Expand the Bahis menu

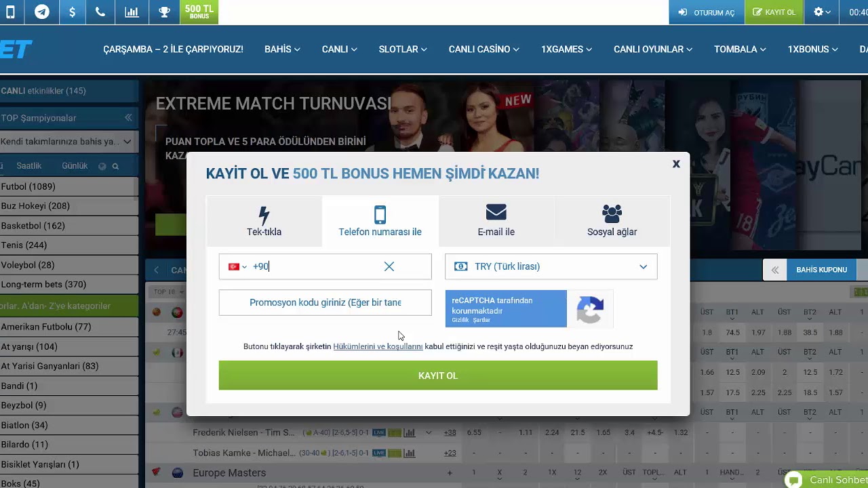[x=282, y=49]
